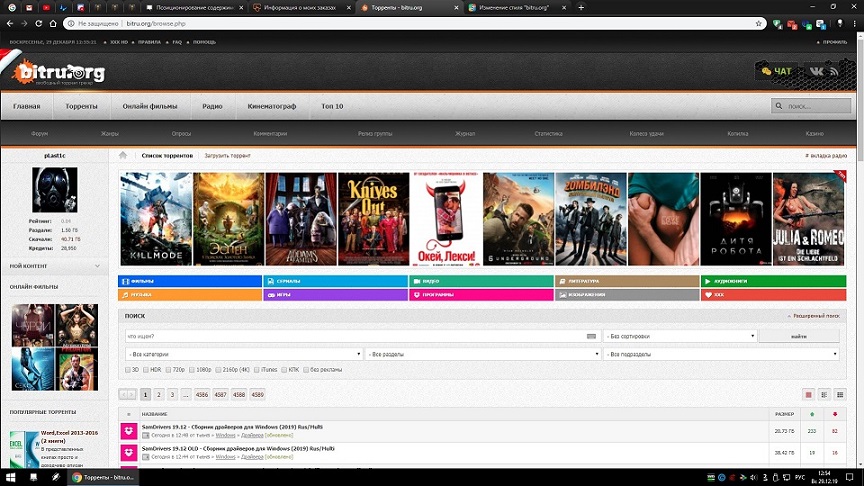
Task: Open the Радио menu item
Action: (x=212, y=106)
